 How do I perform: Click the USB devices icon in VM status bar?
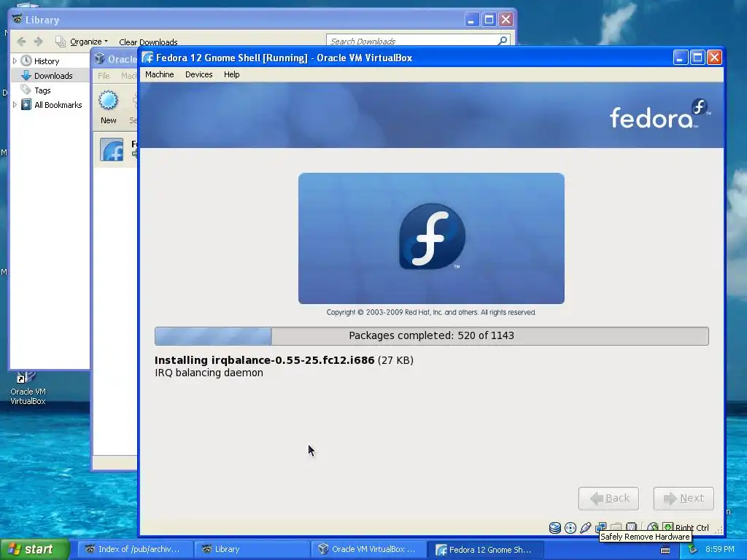(x=586, y=528)
